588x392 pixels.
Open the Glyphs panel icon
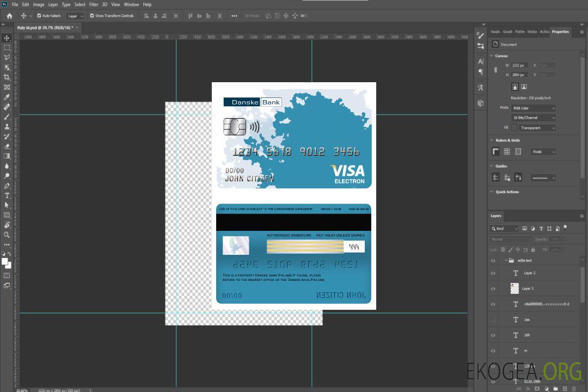click(x=480, y=88)
